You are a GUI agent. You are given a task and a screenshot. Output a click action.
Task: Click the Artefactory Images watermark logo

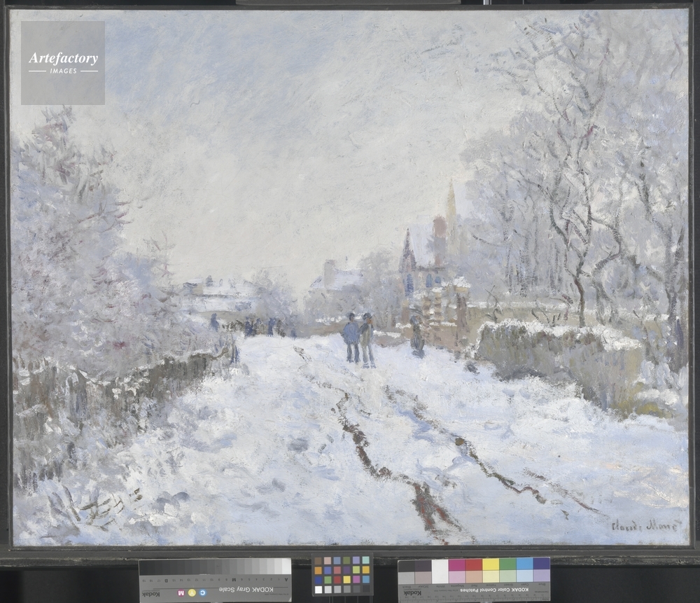pyautogui.click(x=63, y=62)
